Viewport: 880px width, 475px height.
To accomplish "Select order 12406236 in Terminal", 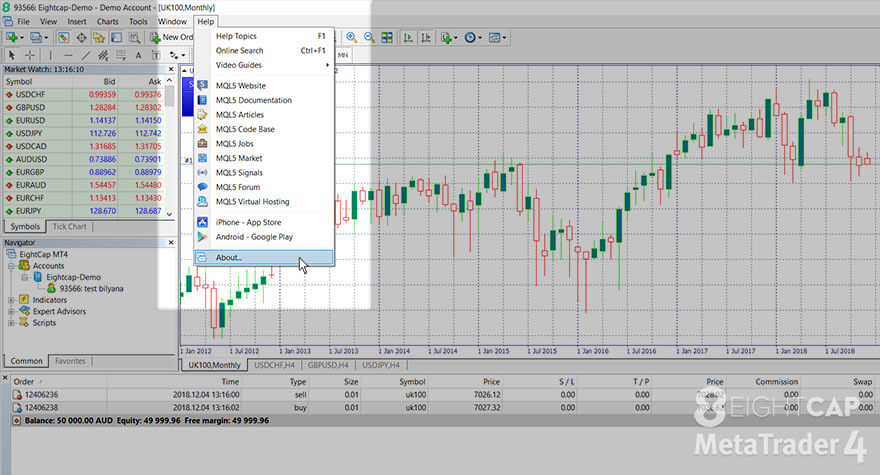I will coord(443,395).
